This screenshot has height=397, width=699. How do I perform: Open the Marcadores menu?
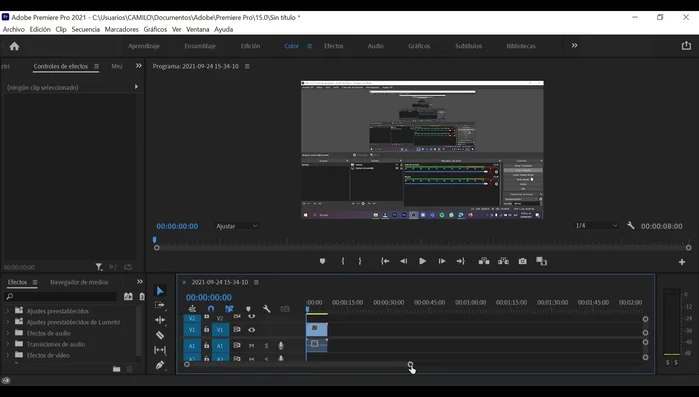[122, 29]
